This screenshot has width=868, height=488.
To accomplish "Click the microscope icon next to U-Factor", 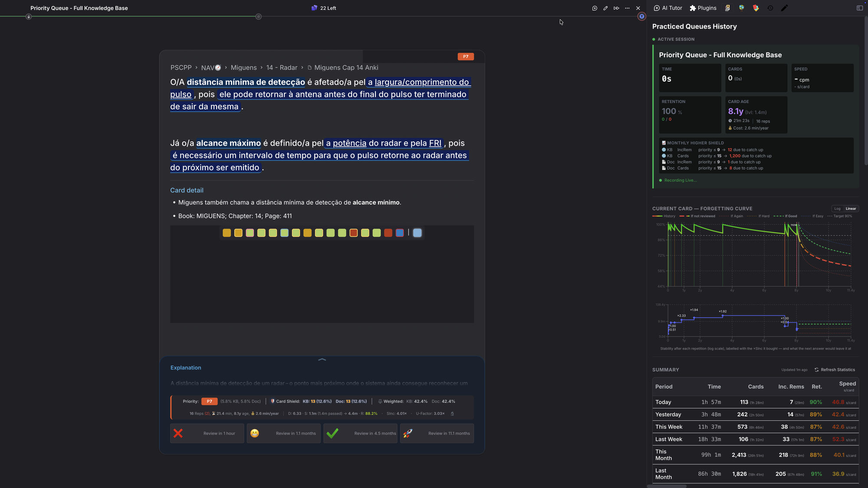I will 452,413.
